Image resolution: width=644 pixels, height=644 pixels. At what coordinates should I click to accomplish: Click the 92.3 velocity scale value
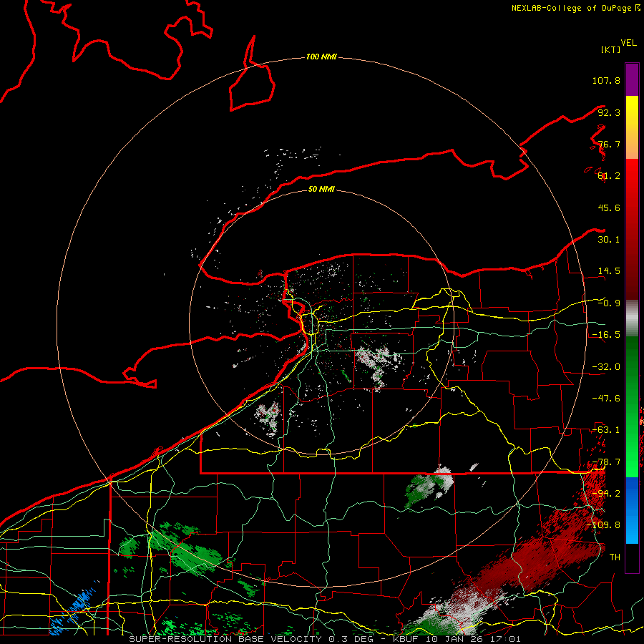tap(609, 112)
